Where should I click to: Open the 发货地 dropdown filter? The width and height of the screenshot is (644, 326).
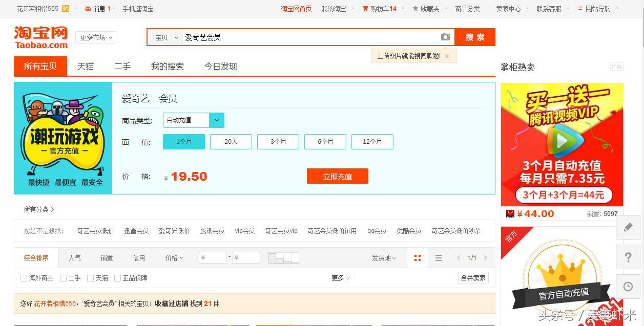[x=384, y=257]
